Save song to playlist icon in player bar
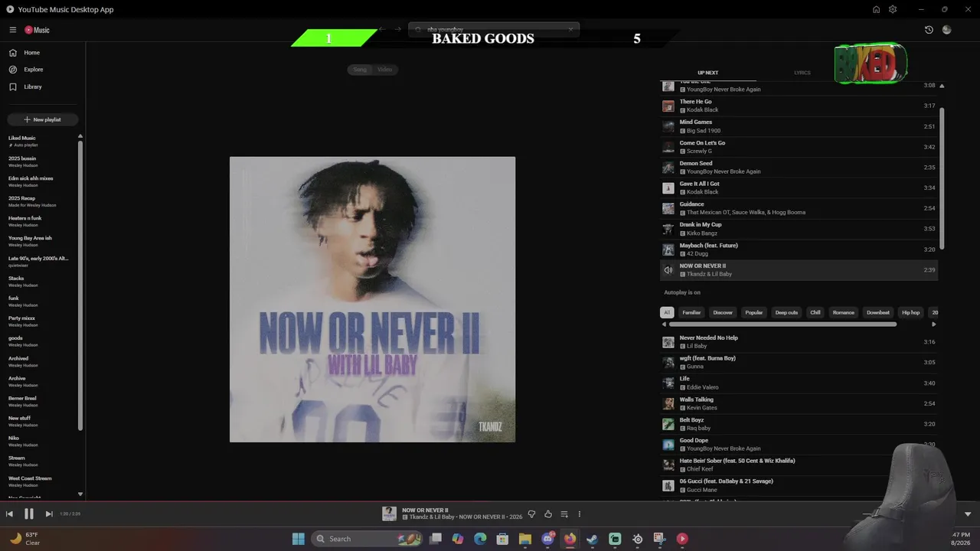The image size is (980, 551). click(x=564, y=514)
